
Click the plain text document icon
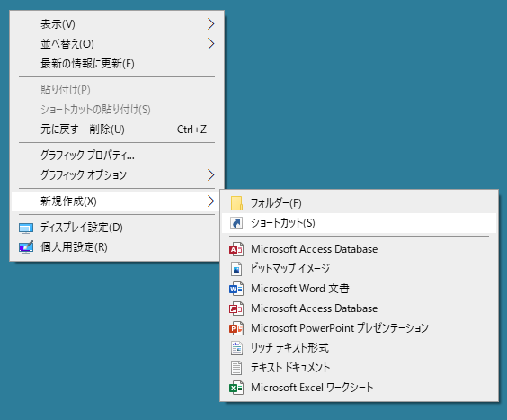[236, 368]
